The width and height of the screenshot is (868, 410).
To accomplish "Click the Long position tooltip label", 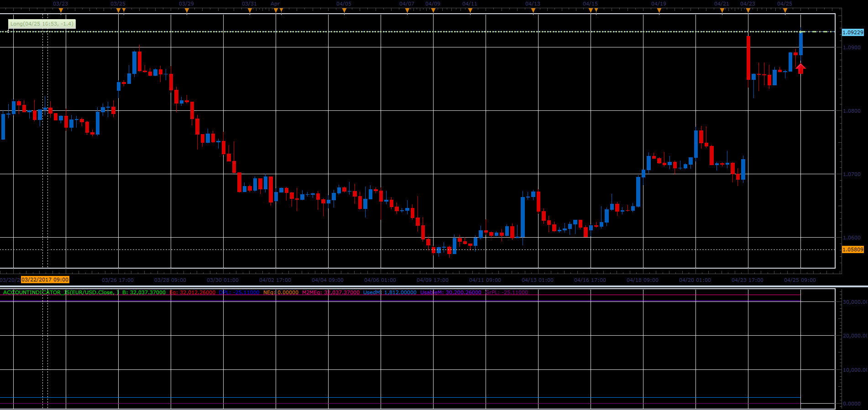I will point(42,24).
